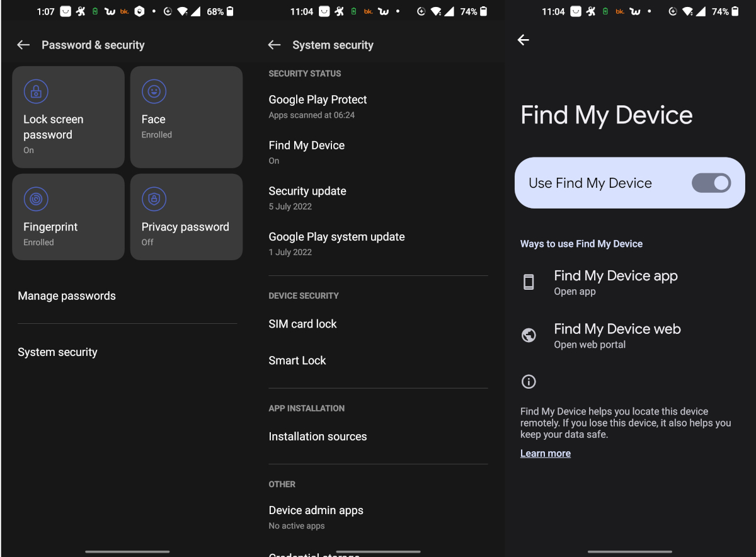Image resolution: width=756 pixels, height=557 pixels.
Task: Open Smart Lock settings
Action: pyautogui.click(x=297, y=360)
